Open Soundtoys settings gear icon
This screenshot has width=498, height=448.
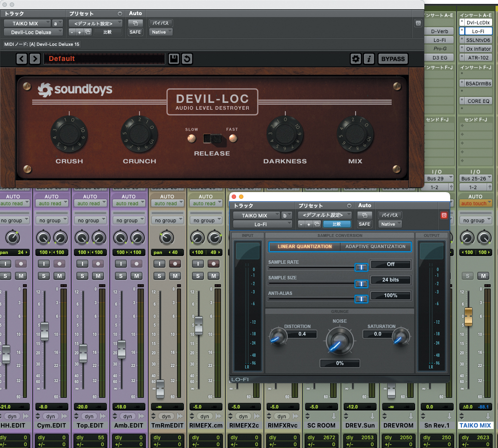pyautogui.click(x=356, y=58)
